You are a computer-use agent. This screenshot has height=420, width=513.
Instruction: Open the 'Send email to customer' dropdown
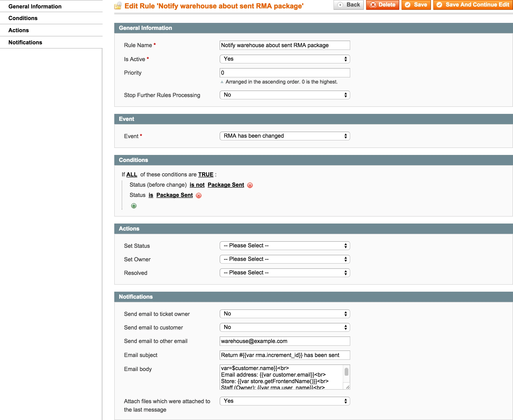[284, 327]
